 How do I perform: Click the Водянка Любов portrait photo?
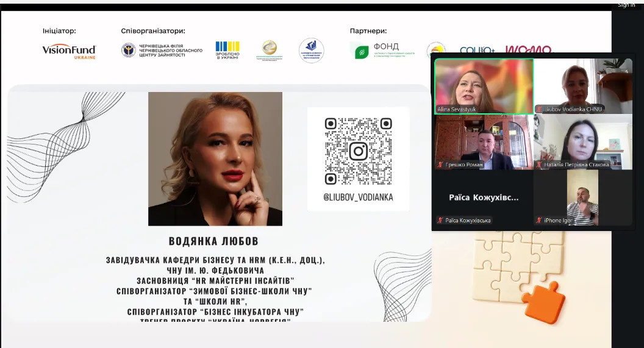(215, 158)
